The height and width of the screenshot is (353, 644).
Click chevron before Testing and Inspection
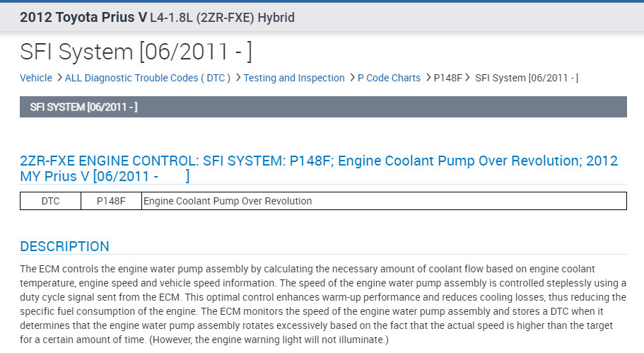[238, 78]
